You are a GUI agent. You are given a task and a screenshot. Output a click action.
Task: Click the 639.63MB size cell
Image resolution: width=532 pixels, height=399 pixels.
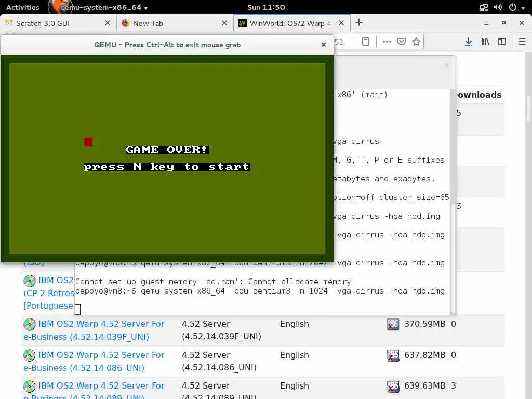click(x=424, y=386)
